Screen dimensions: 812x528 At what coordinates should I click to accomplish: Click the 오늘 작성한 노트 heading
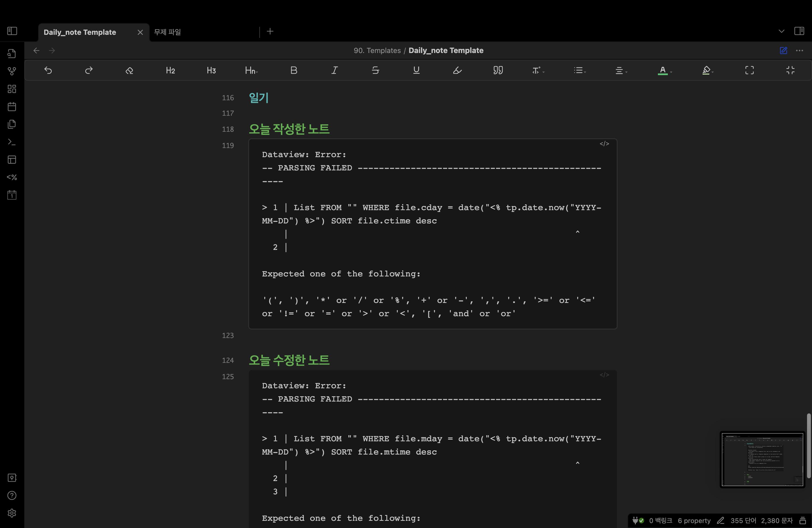[x=289, y=129]
